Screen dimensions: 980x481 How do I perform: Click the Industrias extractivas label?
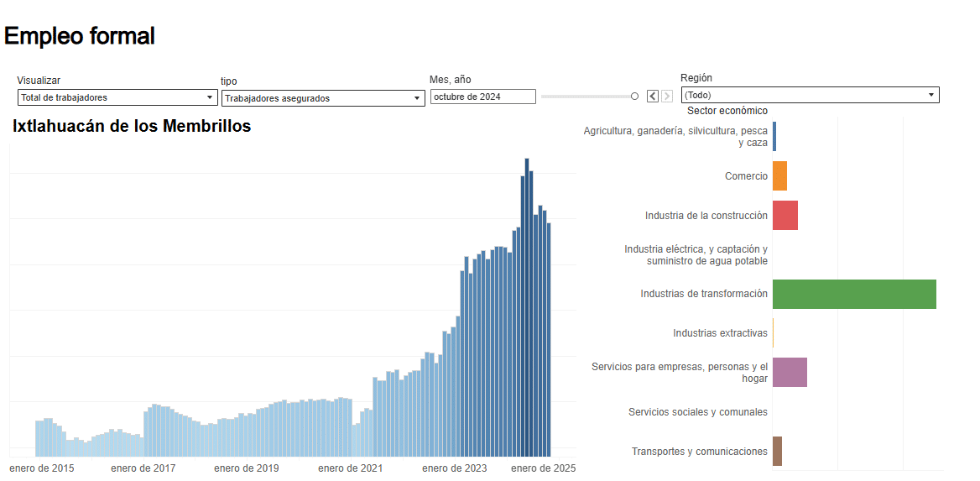pos(720,333)
